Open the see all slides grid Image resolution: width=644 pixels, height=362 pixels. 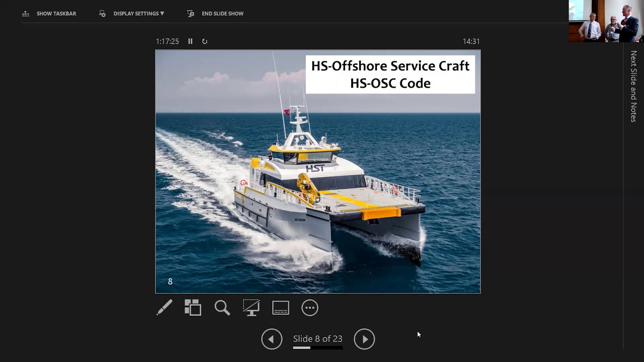coord(193,308)
